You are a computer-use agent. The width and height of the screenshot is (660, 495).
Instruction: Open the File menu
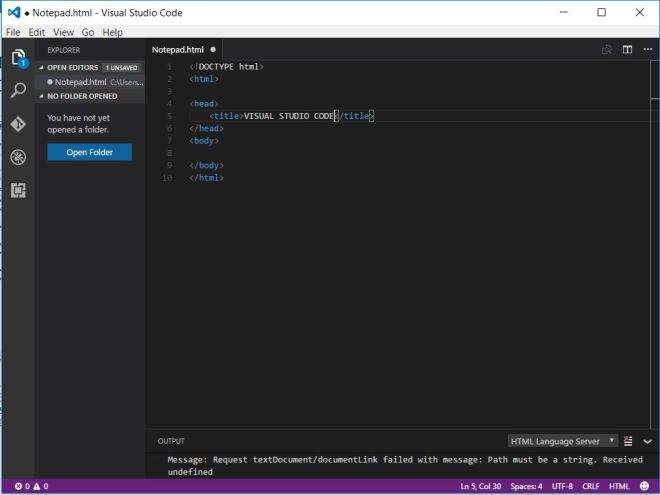[x=14, y=32]
